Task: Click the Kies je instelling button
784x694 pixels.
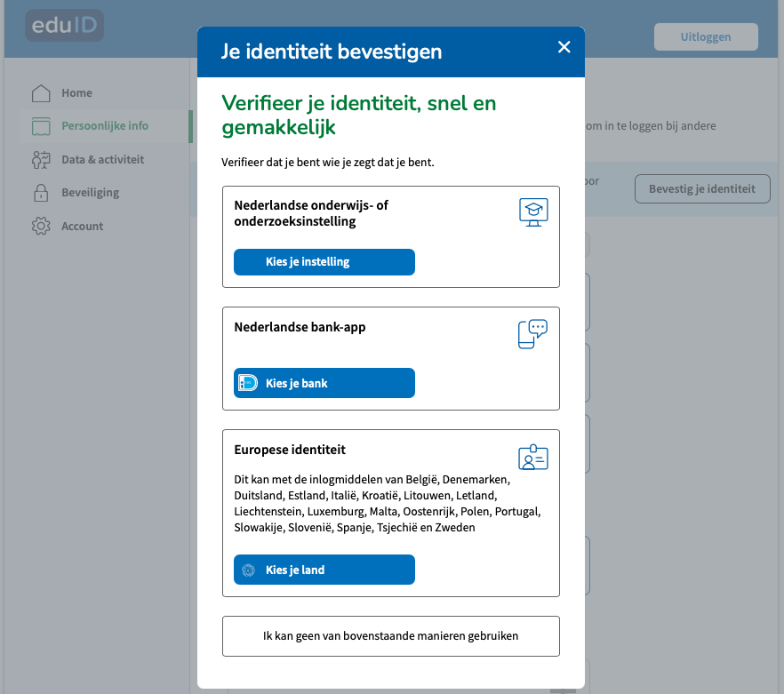Action: pyautogui.click(x=324, y=262)
